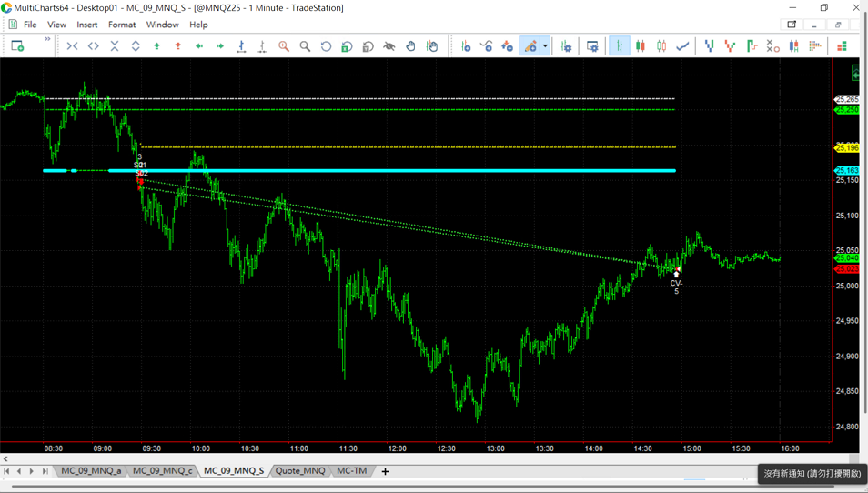Click the expand bars horizontally icon
The width and height of the screenshot is (868, 493).
94,46
